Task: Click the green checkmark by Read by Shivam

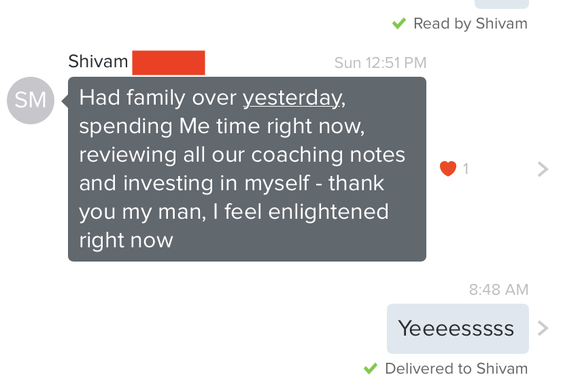Action: 399,24
